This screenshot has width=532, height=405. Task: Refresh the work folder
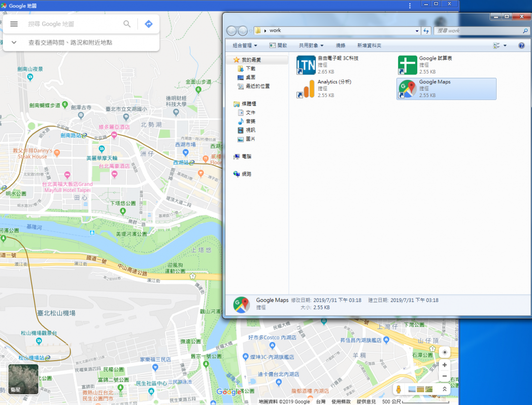coord(426,31)
